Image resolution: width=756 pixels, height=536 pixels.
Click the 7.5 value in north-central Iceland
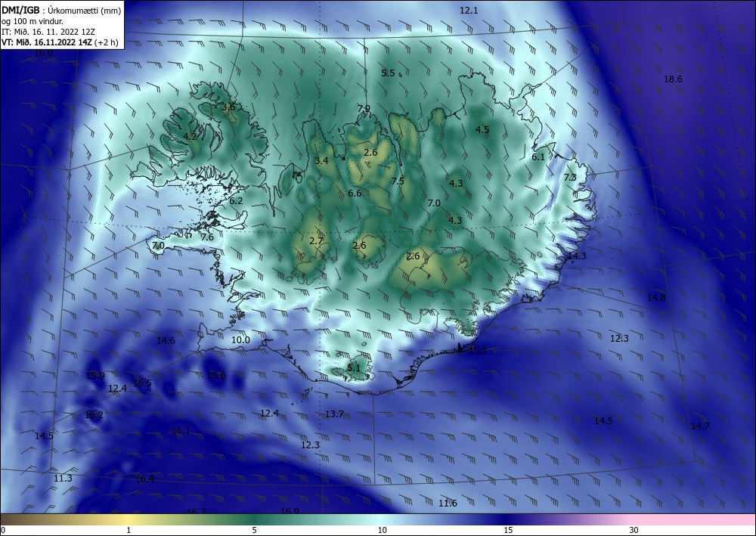[x=398, y=181]
